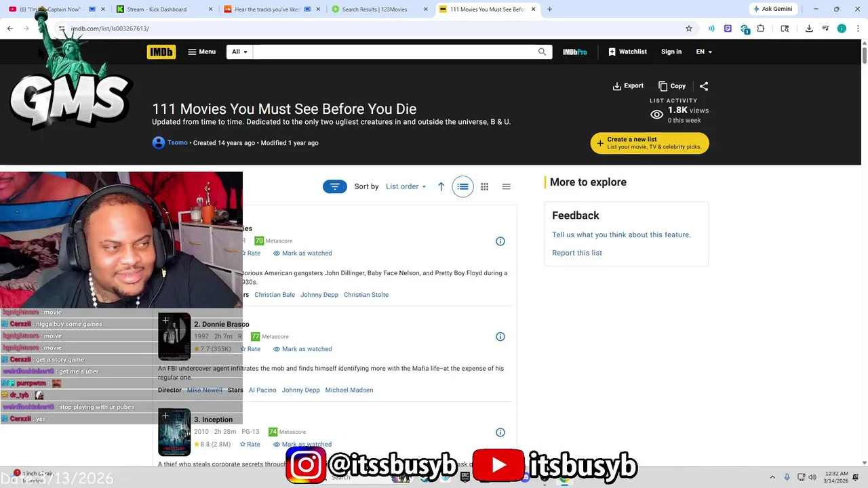Open a new browser tab

click(549, 9)
